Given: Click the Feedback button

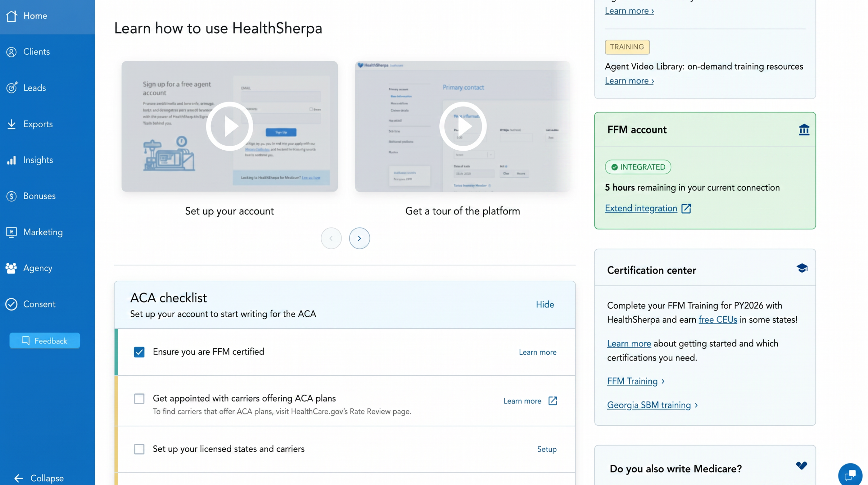Looking at the screenshot, I should [x=44, y=340].
